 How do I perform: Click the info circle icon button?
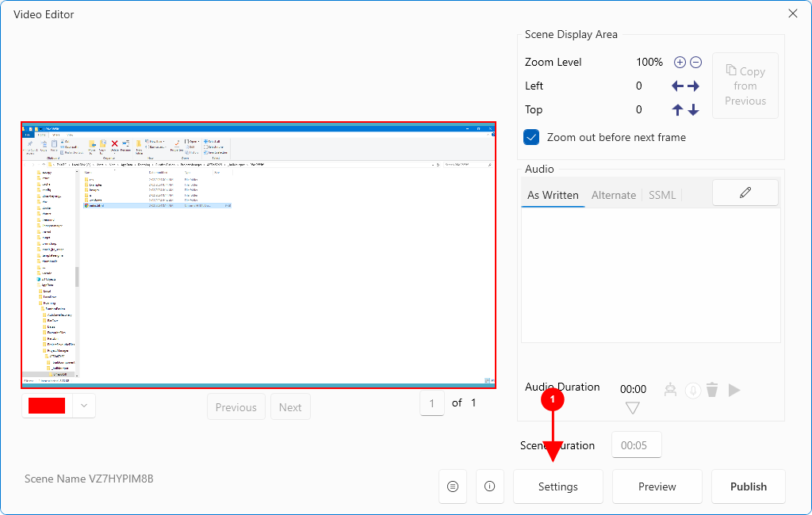pyautogui.click(x=489, y=486)
